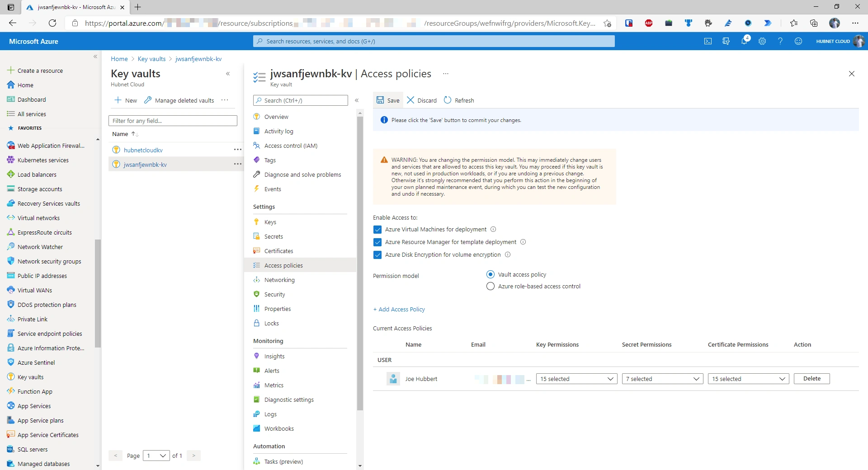
Task: Open Access control (IAM) menu item
Action: point(291,146)
